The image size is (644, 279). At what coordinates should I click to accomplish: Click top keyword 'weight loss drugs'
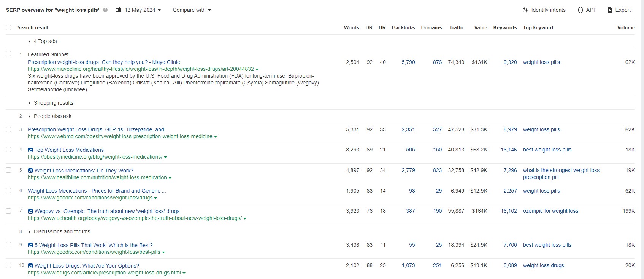click(x=543, y=265)
